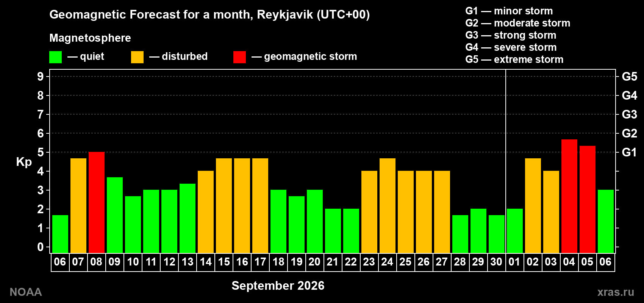The height and width of the screenshot is (303, 644).
Task: Click the red bar above date 05
Action: 588,200
